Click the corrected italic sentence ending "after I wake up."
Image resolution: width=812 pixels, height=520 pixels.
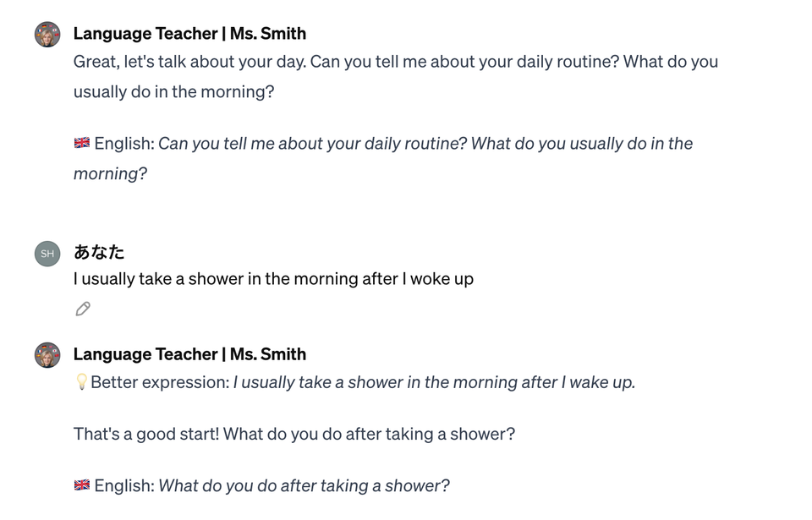434,382
